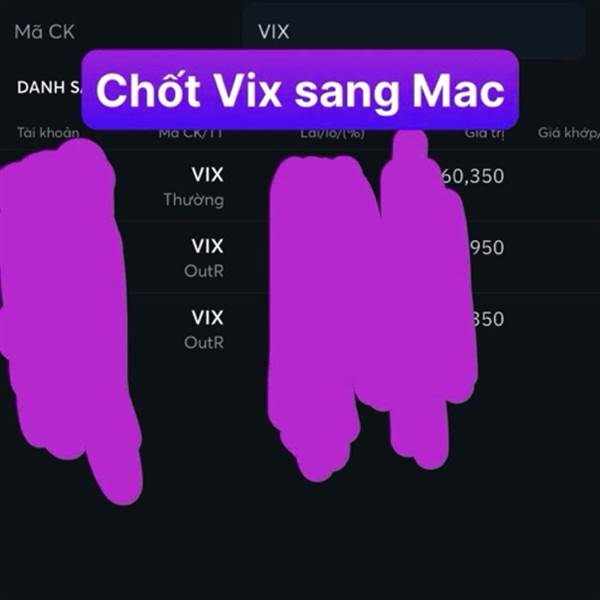
Task: Click the purple Chốt Vix sang Mac banner
Action: (300, 90)
